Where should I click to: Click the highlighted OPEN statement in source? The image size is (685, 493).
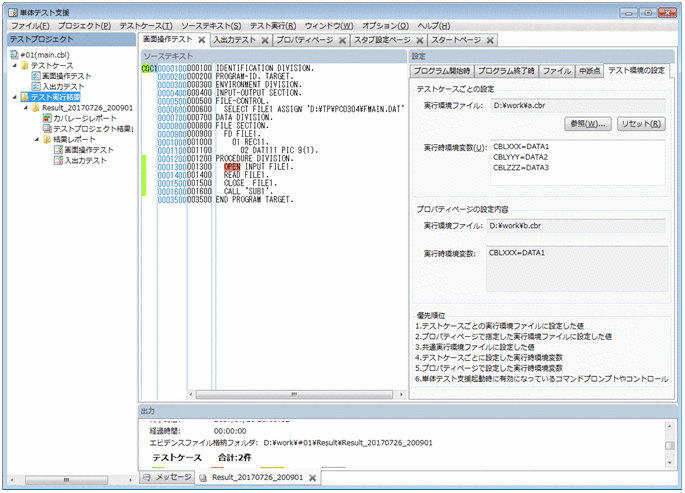pyautogui.click(x=232, y=167)
